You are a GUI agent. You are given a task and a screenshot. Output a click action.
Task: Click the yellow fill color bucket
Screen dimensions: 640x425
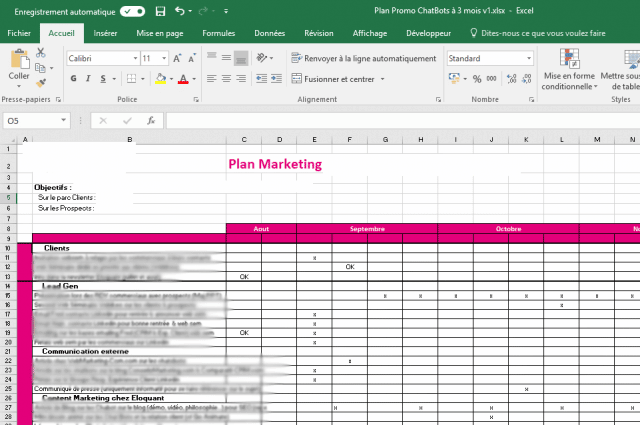pos(159,79)
